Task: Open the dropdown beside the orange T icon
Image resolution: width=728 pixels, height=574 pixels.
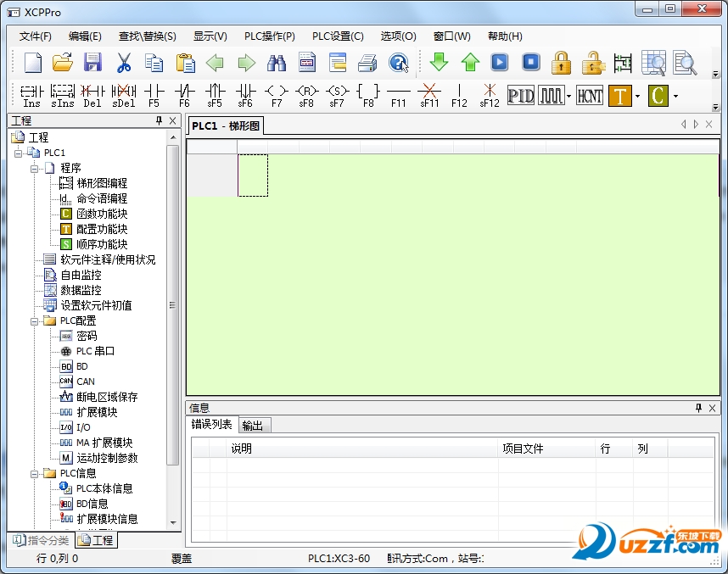Action: pos(637,96)
